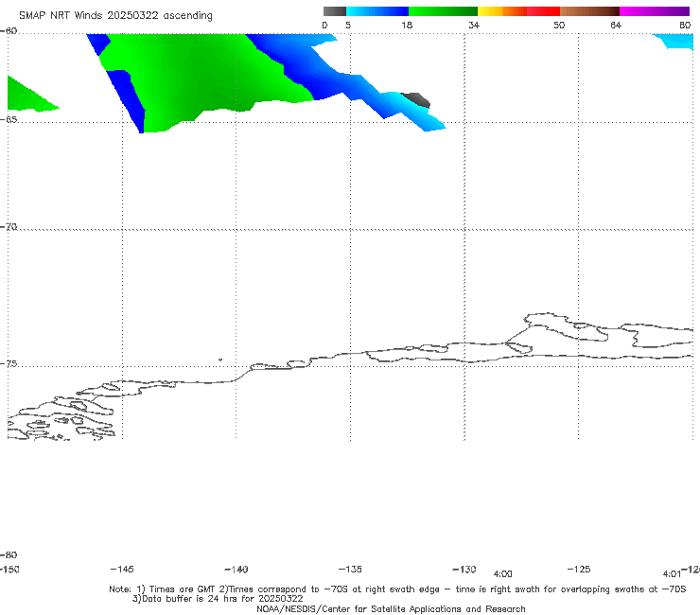Click the note line starting 'Note: 1) Times are GMT'
The width and height of the screenshot is (700, 615).
coord(397,589)
